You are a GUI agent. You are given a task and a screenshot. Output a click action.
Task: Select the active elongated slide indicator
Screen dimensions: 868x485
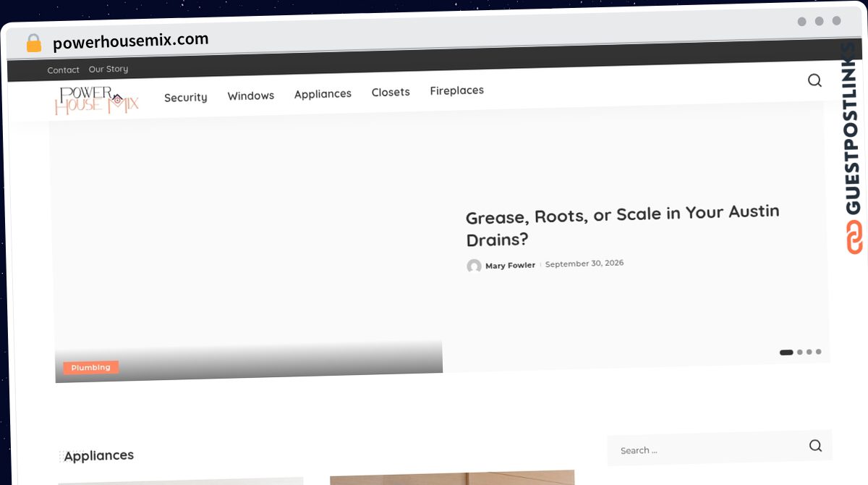pos(786,353)
